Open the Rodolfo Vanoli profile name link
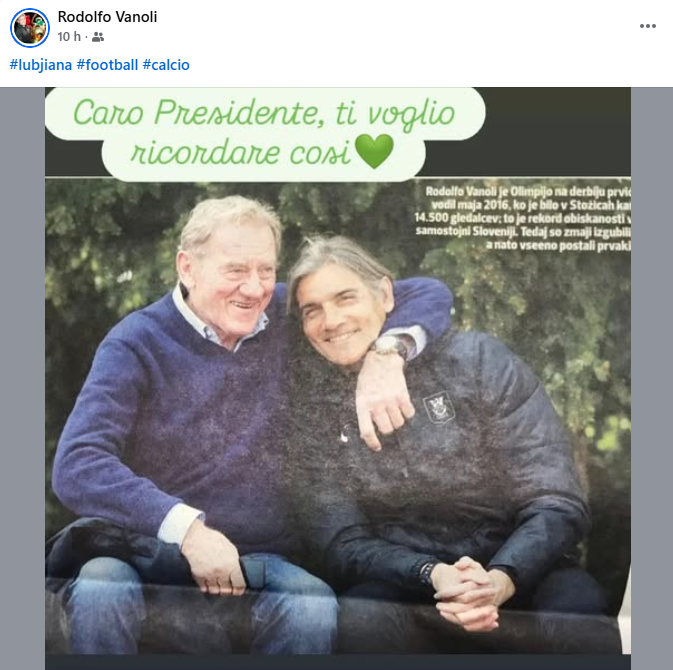Image resolution: width=673 pixels, height=670 pixels. click(x=107, y=17)
